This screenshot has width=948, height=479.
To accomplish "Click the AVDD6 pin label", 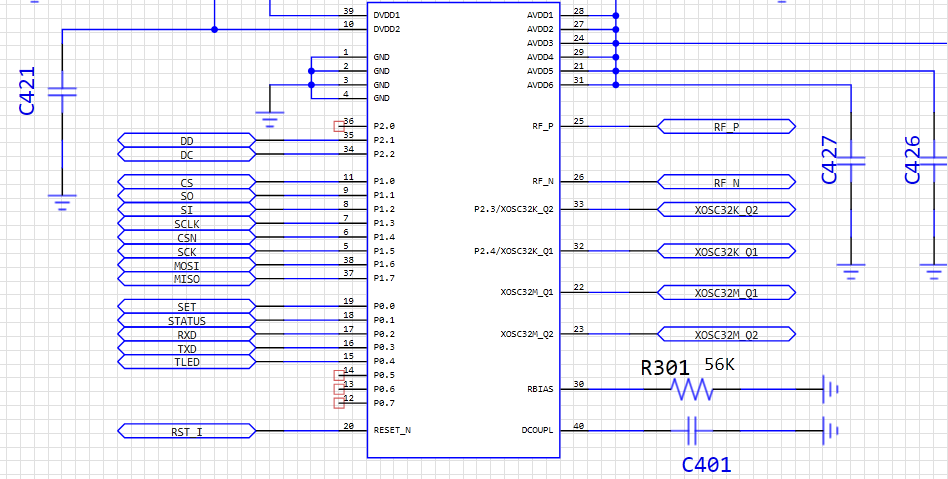I will (x=540, y=85).
